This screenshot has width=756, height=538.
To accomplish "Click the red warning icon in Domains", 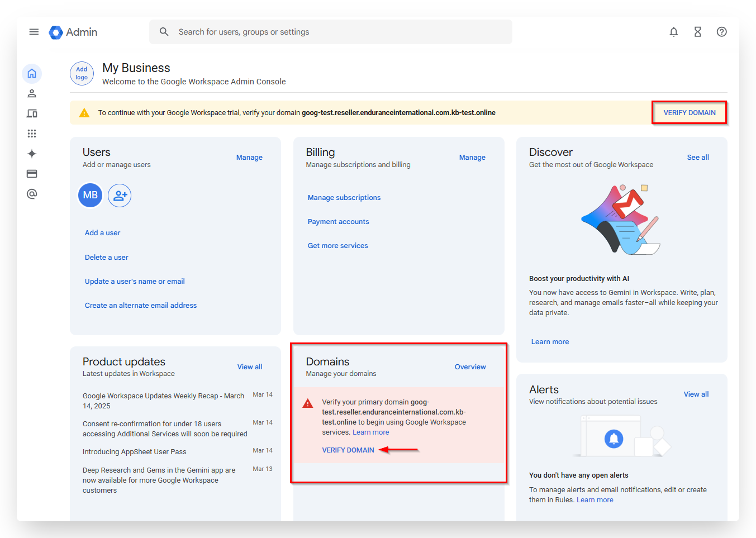I will [x=308, y=403].
